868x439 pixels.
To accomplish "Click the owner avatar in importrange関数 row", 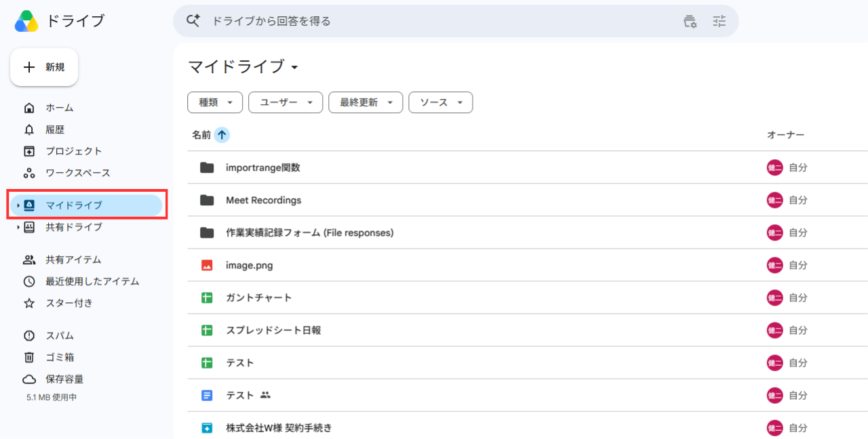I will point(775,167).
